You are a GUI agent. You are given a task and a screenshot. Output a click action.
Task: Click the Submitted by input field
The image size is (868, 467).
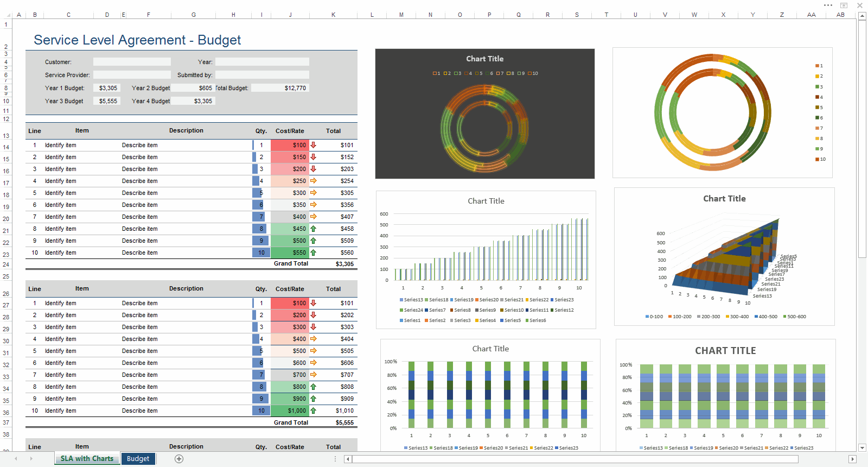262,75
